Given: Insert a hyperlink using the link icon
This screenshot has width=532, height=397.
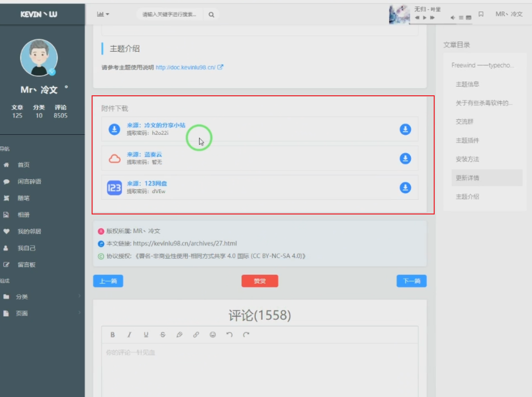Looking at the screenshot, I should [x=195, y=335].
